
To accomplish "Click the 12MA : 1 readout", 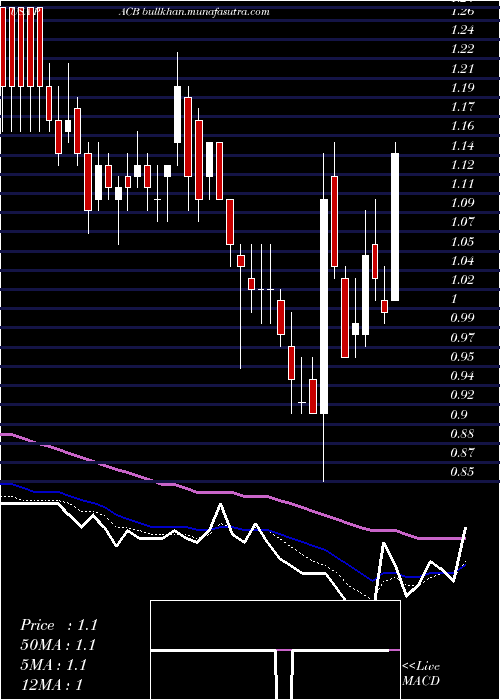I will 51,684.
